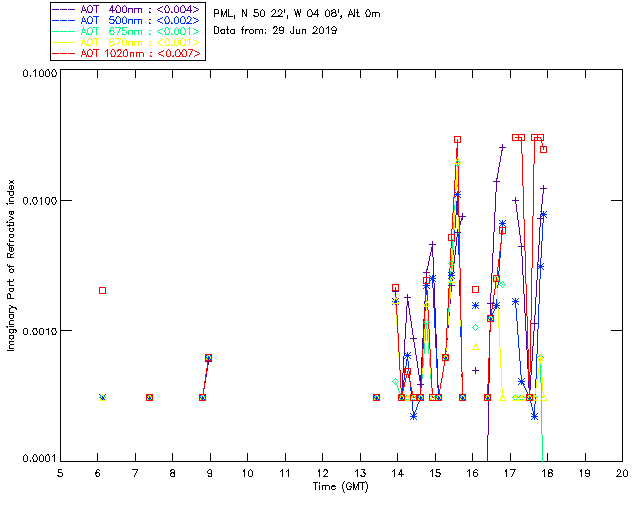Click the red square marker near 13.5 GMT
The height and width of the screenshot is (512, 640).
click(x=376, y=397)
